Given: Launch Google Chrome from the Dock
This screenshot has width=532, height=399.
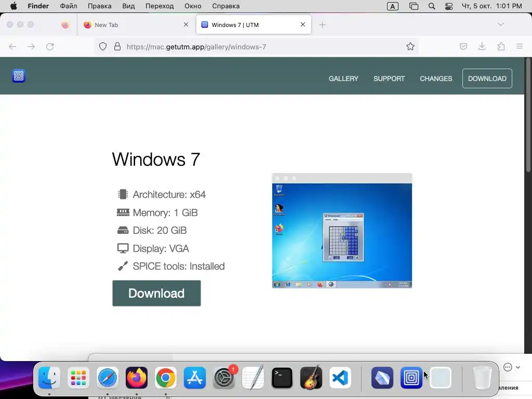Looking at the screenshot, I should click(x=166, y=378).
